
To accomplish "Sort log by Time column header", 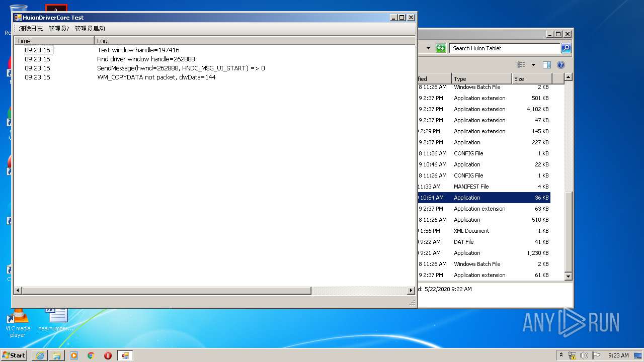I will pos(54,41).
